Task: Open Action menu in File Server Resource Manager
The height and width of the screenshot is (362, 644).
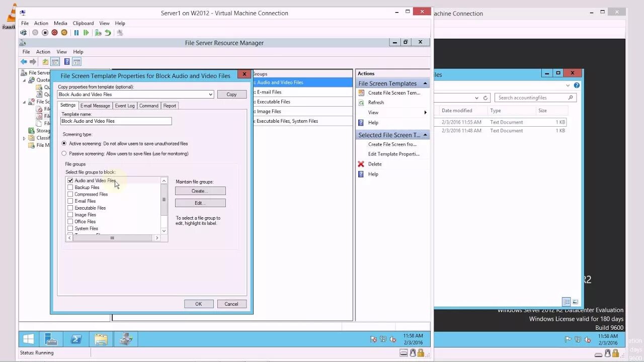Action: pyautogui.click(x=43, y=52)
